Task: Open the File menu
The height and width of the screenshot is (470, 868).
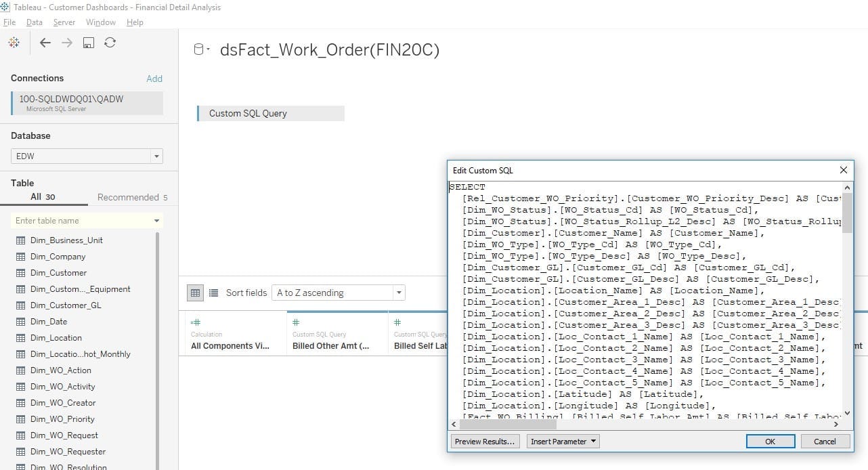Action: click(9, 22)
